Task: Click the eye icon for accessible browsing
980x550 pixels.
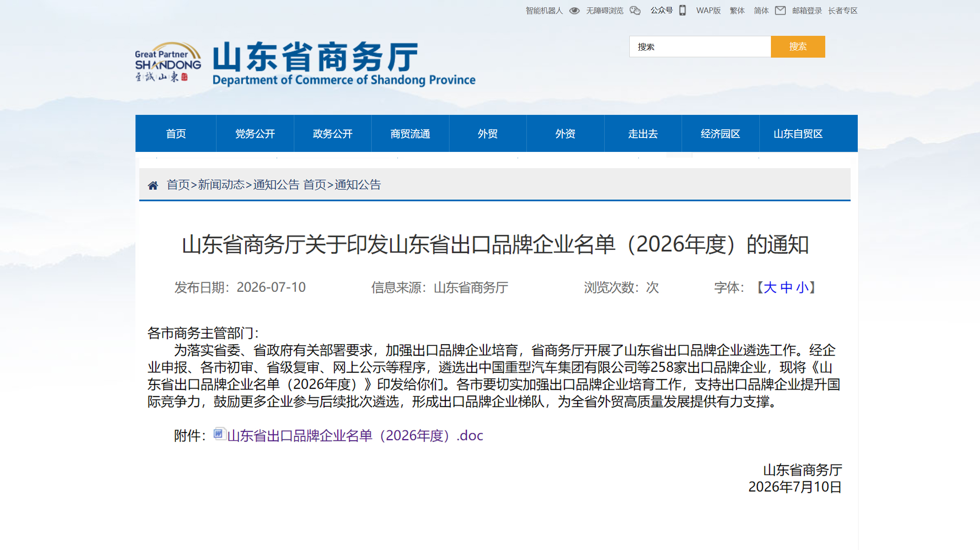Action: click(x=574, y=11)
